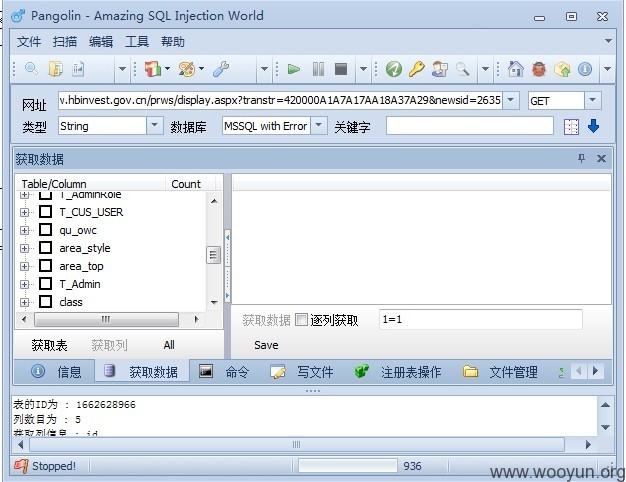Pause the scan with pause icon
626x482 pixels.
coord(318,69)
